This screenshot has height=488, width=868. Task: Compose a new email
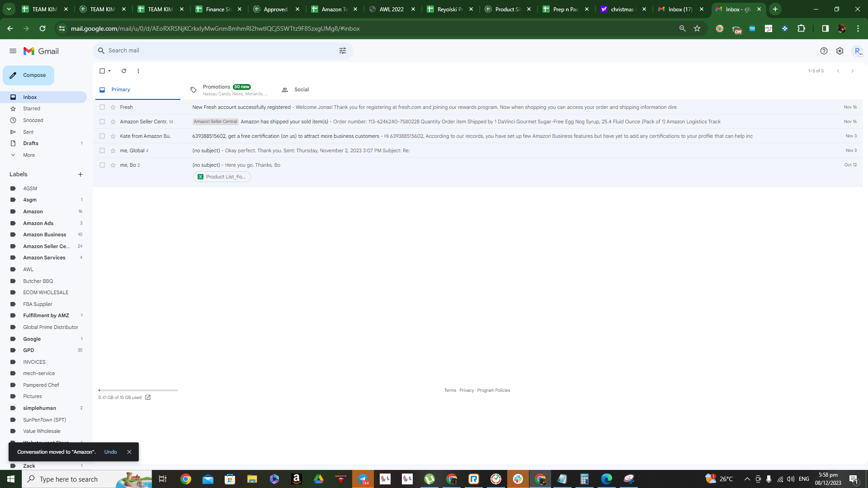(28, 75)
